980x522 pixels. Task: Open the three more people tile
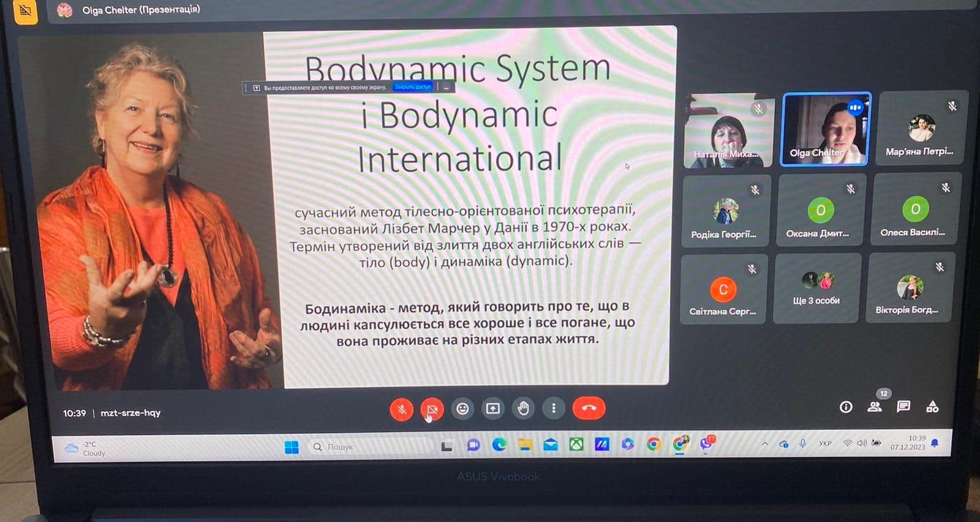817,288
